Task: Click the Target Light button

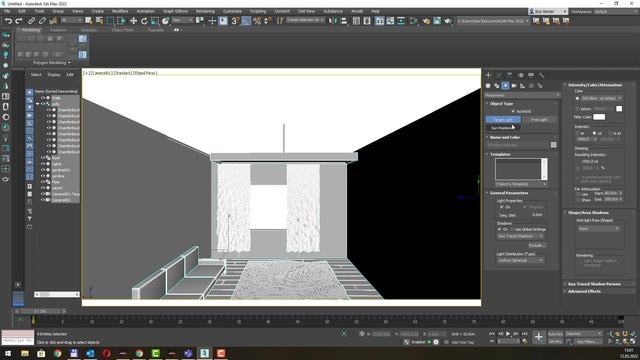Action: click(503, 120)
